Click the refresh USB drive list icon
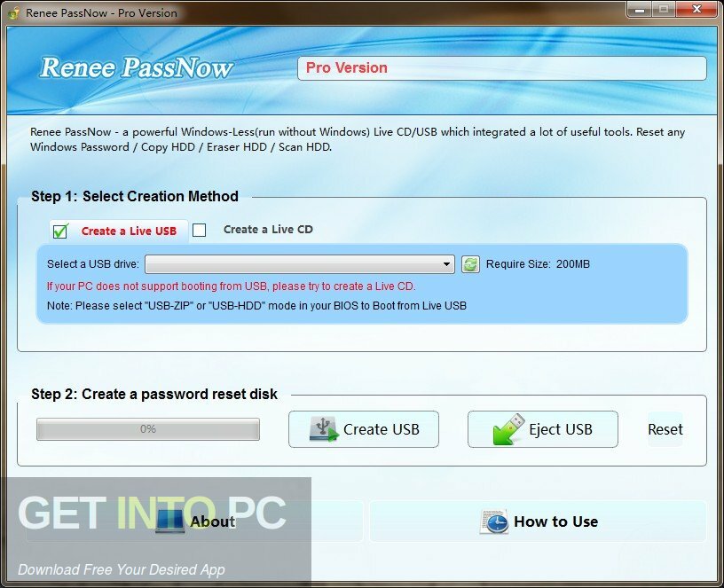 click(x=470, y=264)
